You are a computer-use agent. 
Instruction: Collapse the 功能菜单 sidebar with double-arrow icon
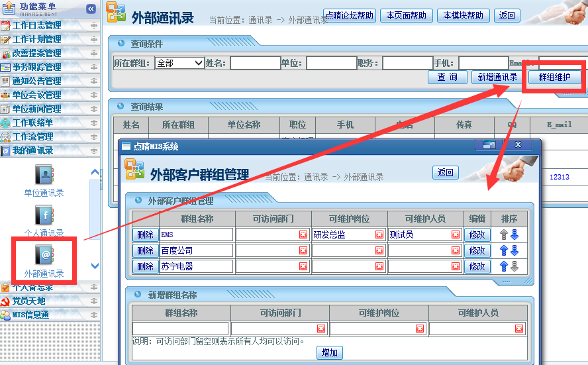click(91, 9)
